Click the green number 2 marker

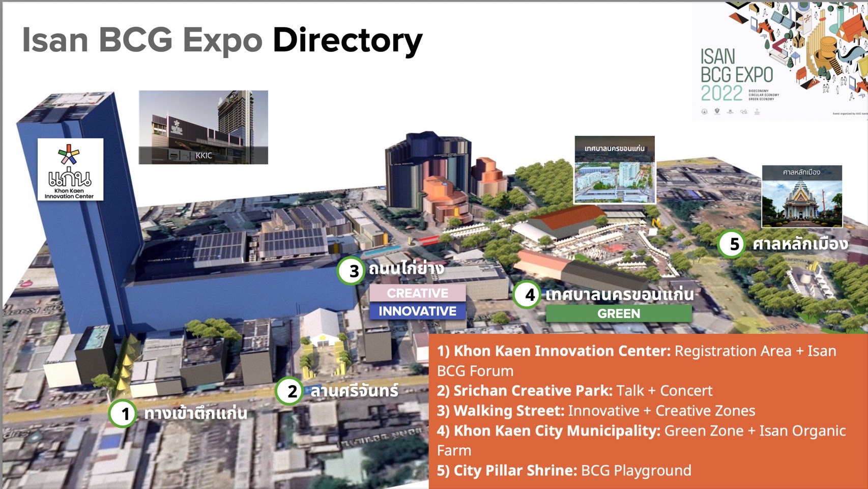tap(290, 391)
